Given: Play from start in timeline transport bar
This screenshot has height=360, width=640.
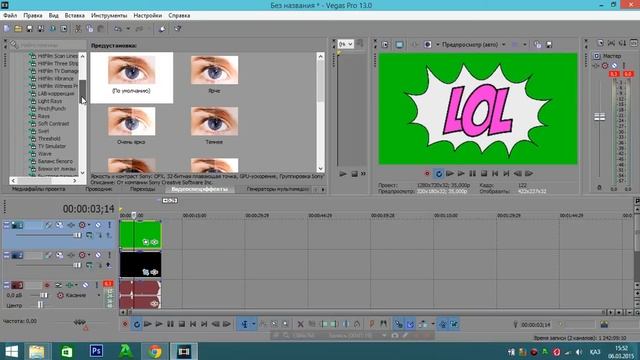Looking at the screenshot, I should coord(148,324).
